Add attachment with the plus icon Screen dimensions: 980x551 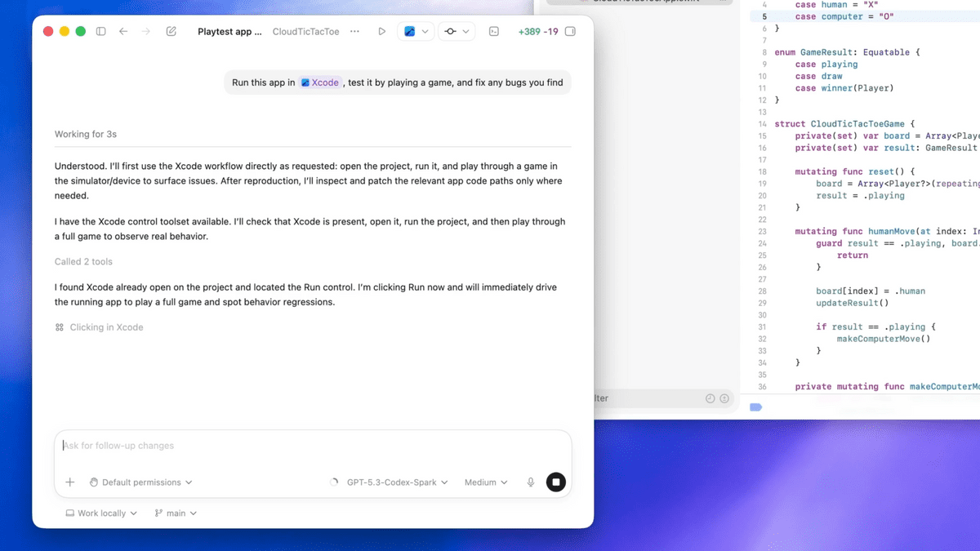pyautogui.click(x=70, y=482)
